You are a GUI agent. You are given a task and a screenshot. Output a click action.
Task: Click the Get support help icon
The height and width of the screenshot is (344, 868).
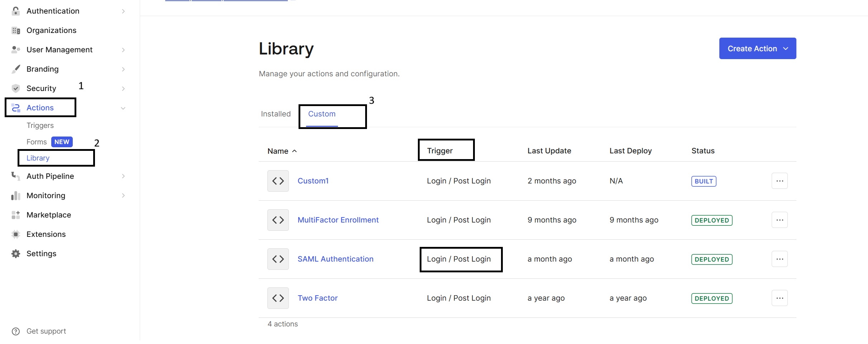pyautogui.click(x=16, y=331)
